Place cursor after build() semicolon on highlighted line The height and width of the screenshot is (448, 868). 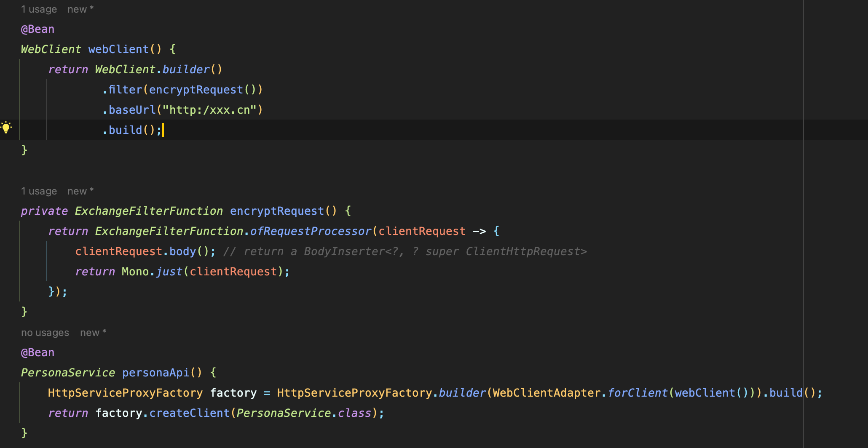163,130
